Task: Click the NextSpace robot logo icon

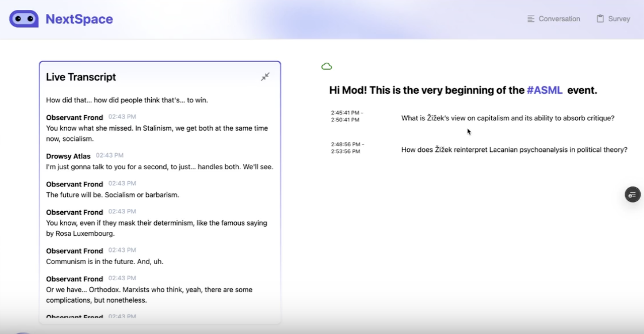Action: [24, 19]
